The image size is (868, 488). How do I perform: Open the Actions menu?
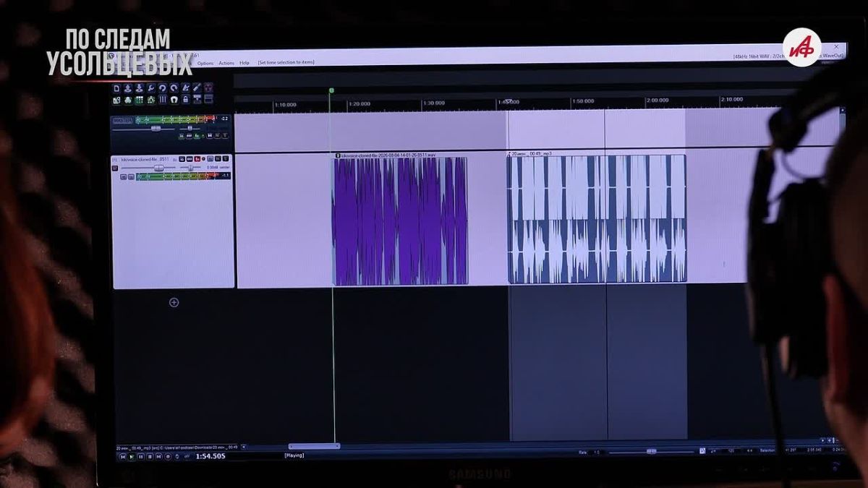pos(226,63)
